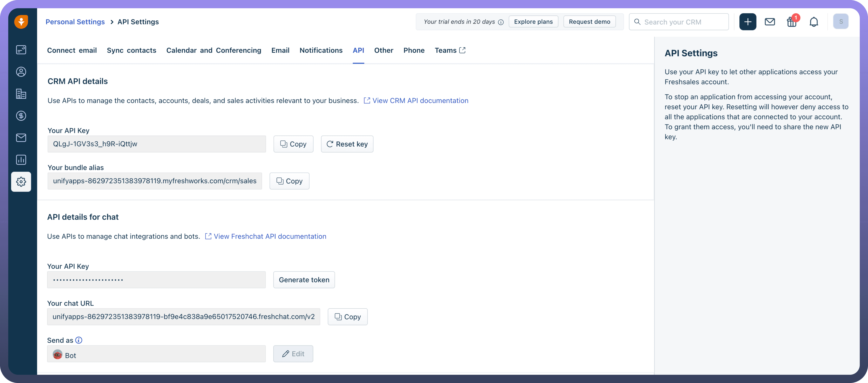Viewport: 868px width, 383px height.
Task: Open the Accounts building icon in sidebar
Action: (21, 94)
